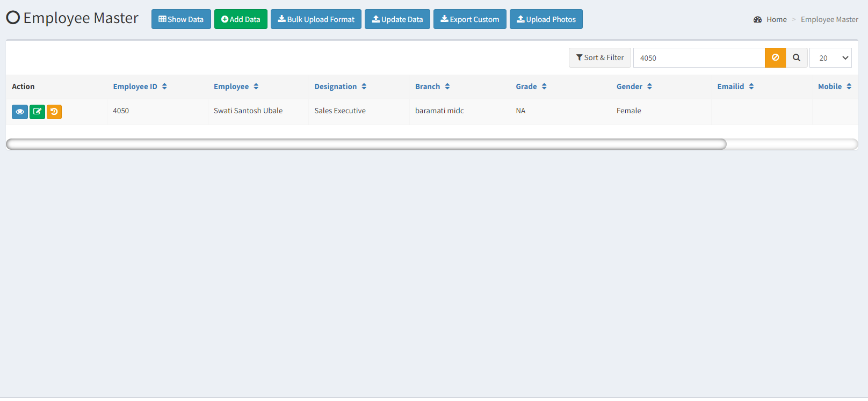Click sort arrows next to Gender column
868x401 pixels.
pos(649,86)
